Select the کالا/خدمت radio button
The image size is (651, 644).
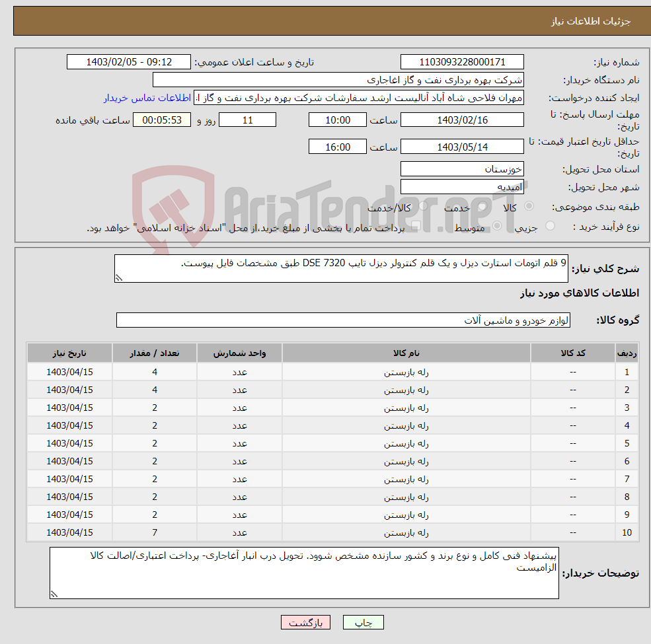click(423, 206)
